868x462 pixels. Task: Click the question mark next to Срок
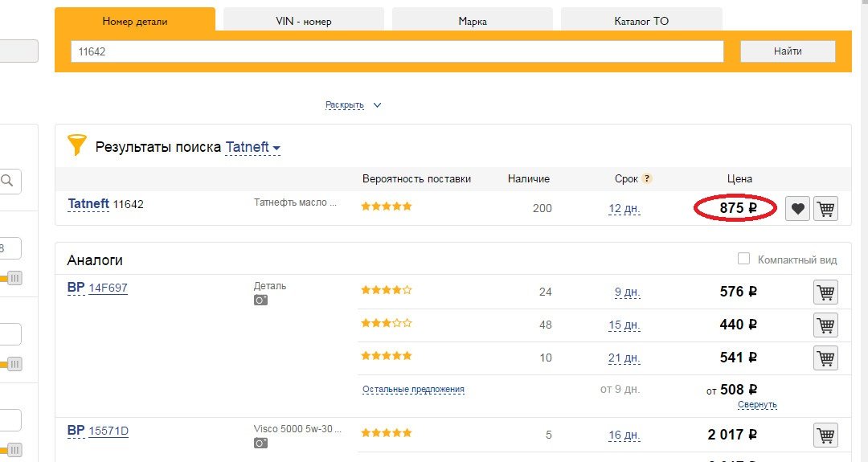646,178
